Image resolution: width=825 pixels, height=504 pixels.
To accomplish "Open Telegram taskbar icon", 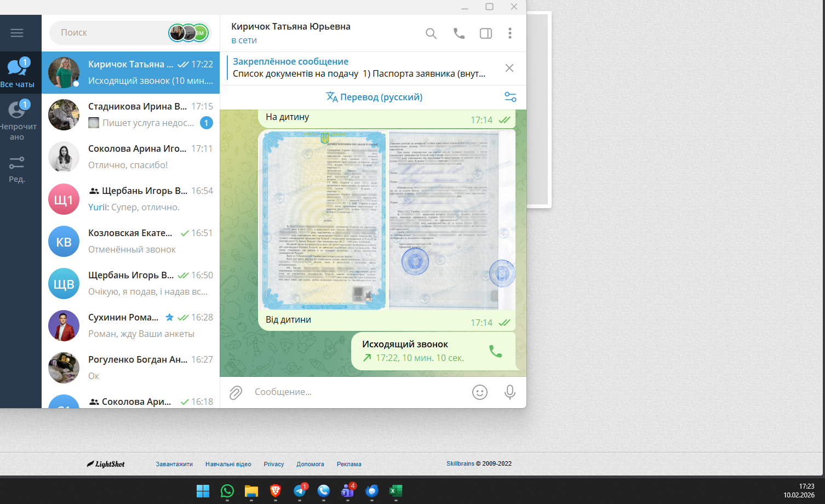I will click(300, 491).
